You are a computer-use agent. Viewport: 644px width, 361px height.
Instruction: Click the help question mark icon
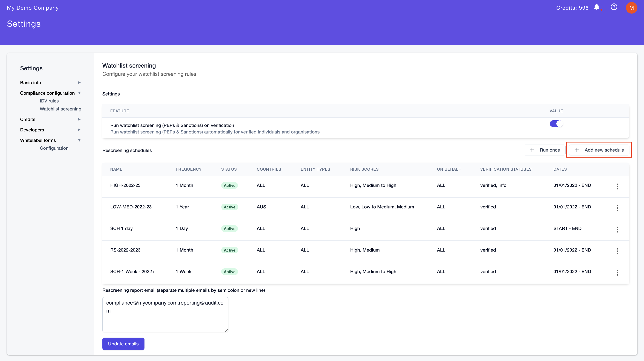(614, 7)
